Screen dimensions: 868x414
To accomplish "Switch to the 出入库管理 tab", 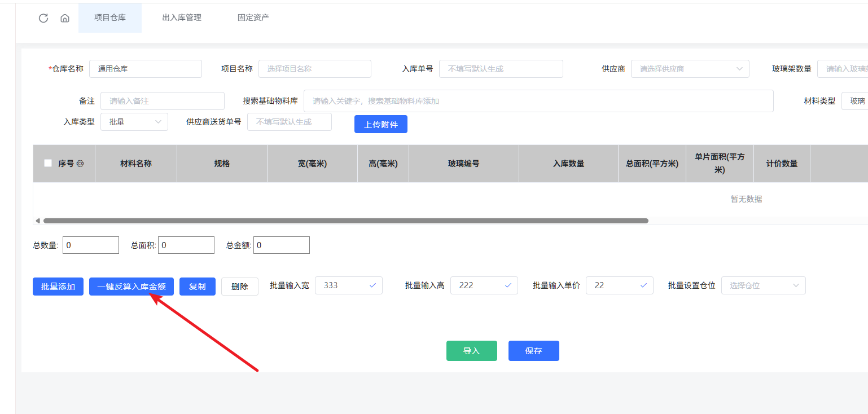I will tap(182, 17).
